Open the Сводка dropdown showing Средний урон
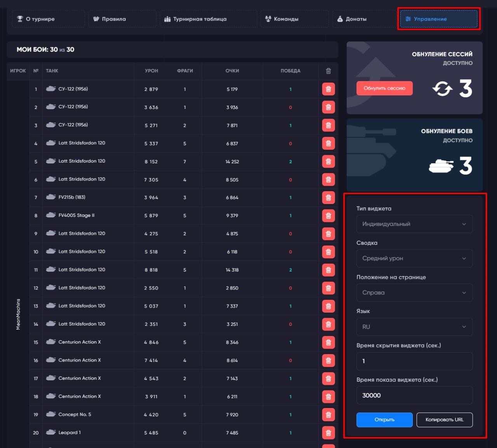Viewport: 497px width, 448px height. (414, 258)
